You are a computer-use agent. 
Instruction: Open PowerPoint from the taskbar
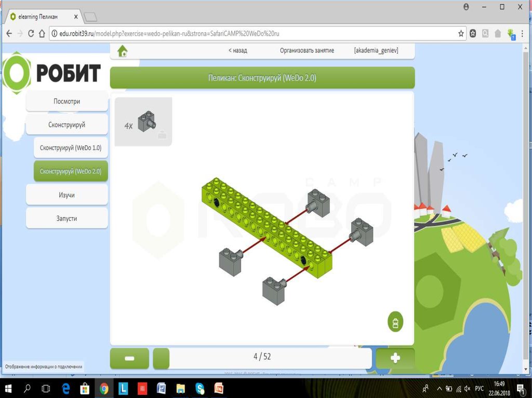pyautogui.click(x=219, y=389)
